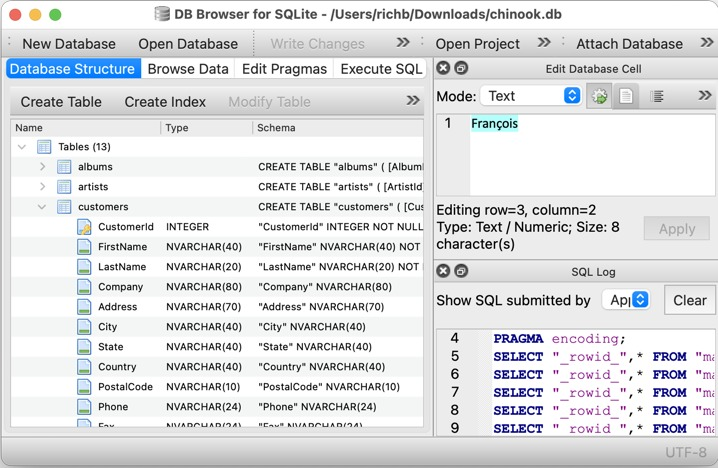Click Create Table in the toolbar

click(61, 101)
